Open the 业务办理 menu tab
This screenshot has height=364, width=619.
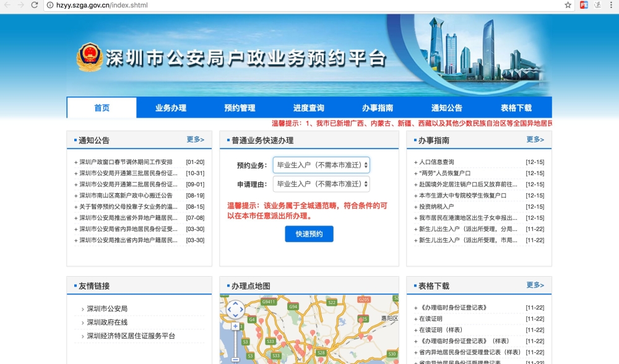pos(171,108)
